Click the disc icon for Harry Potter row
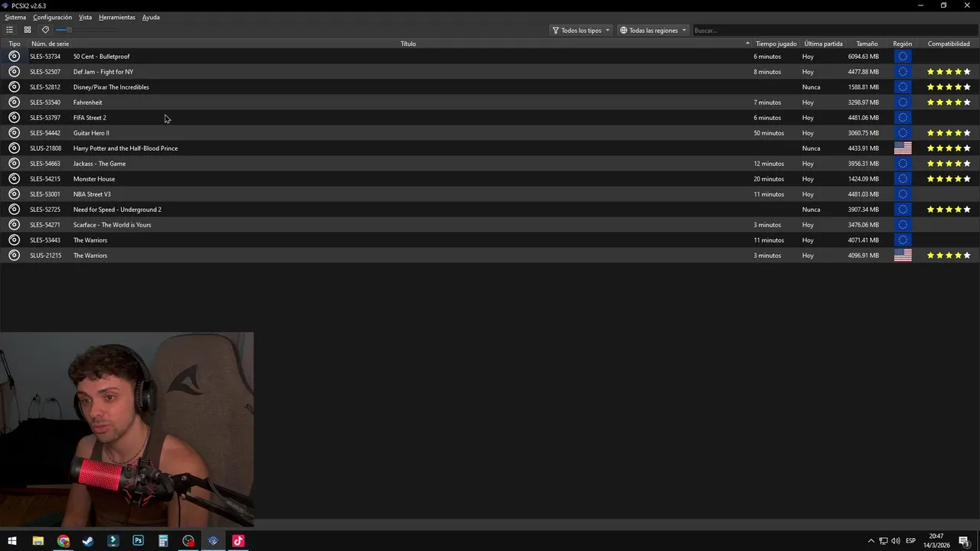The image size is (980, 551). coord(14,148)
